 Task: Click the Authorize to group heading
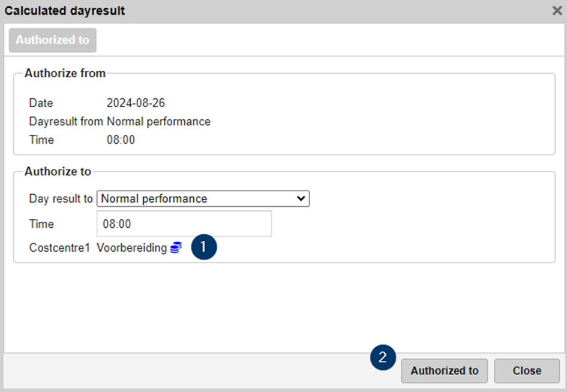pyautogui.click(x=58, y=171)
